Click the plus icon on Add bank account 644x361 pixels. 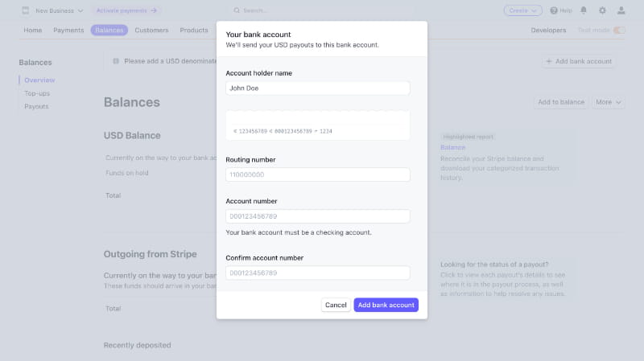549,61
